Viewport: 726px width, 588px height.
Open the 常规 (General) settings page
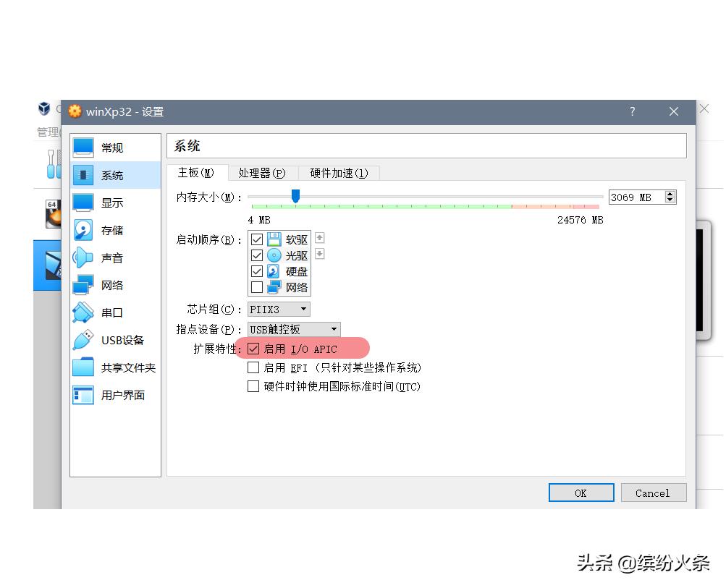pyautogui.click(x=112, y=147)
